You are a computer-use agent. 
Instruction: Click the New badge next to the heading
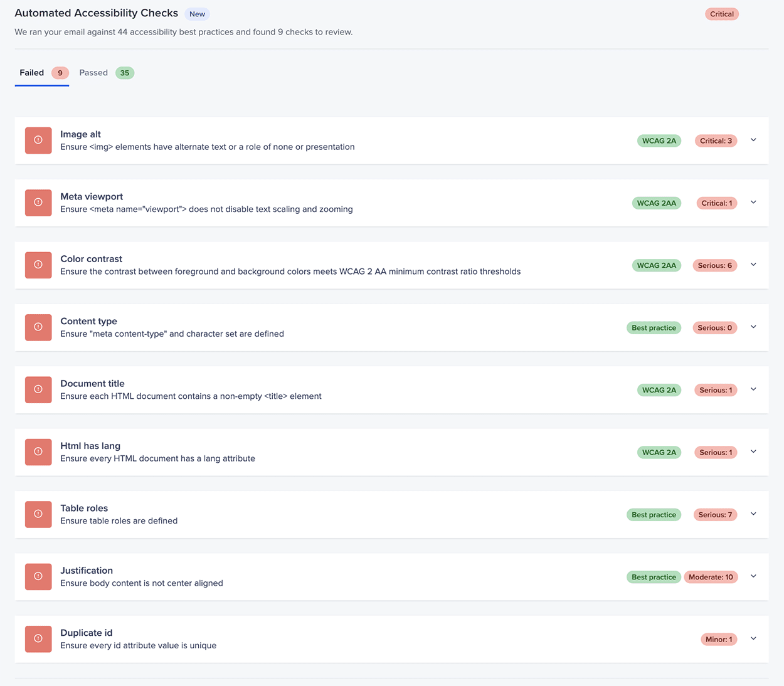pyautogui.click(x=197, y=14)
